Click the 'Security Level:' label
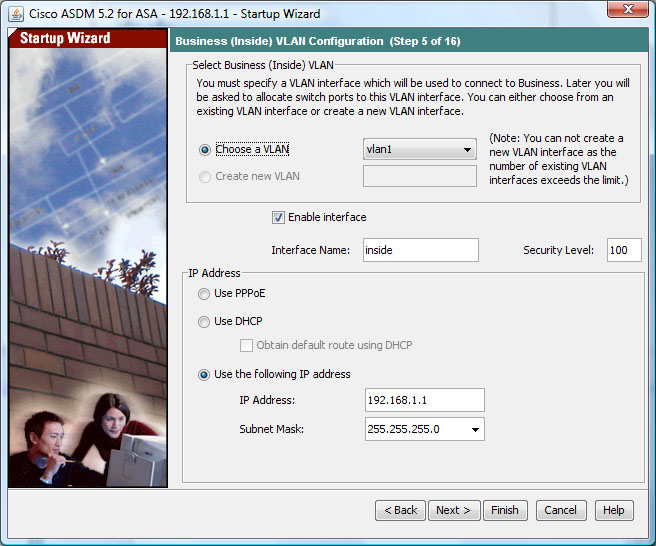 pos(559,250)
